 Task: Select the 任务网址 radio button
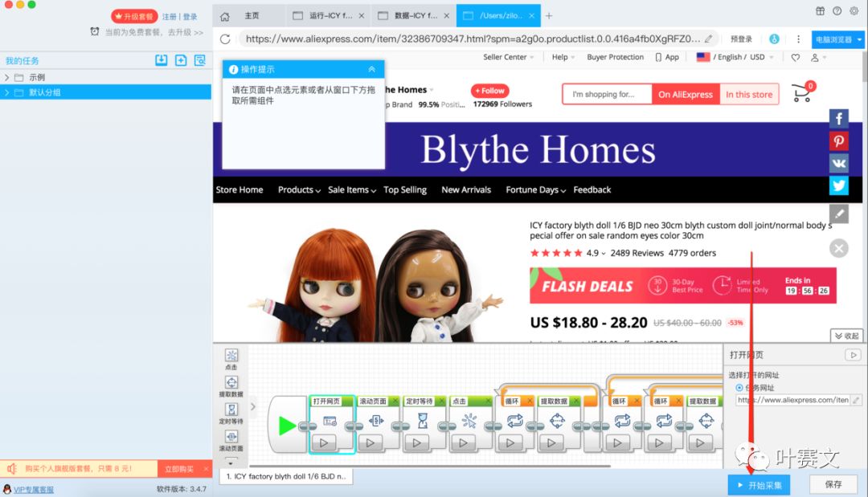click(739, 388)
